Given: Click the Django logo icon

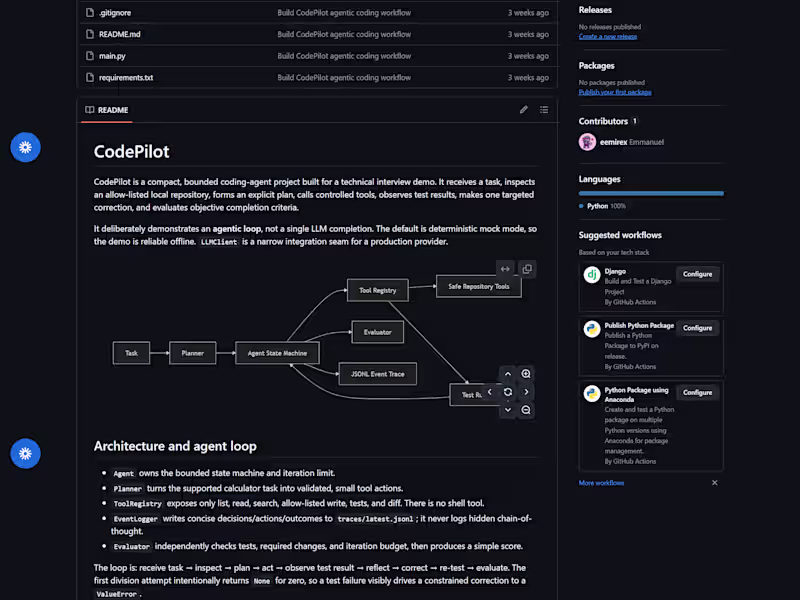Looking at the screenshot, I should click(592, 275).
